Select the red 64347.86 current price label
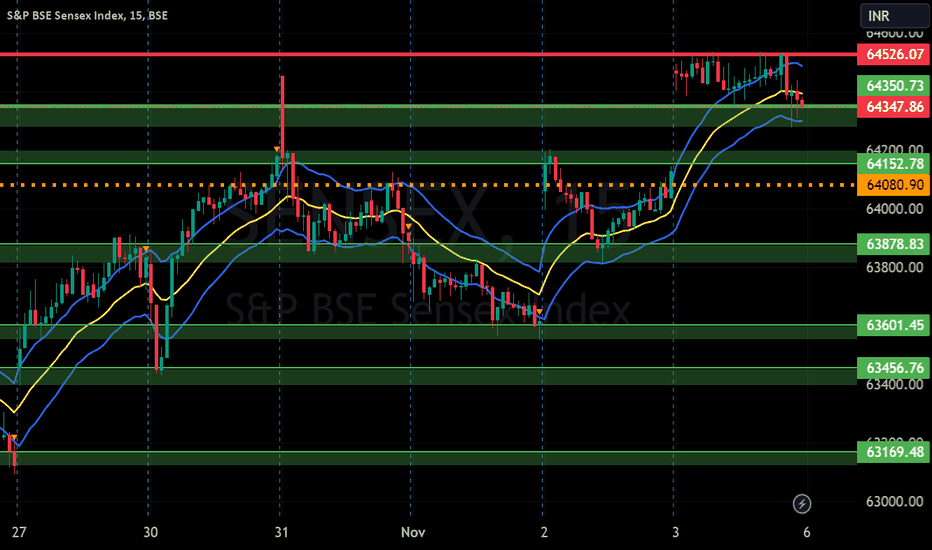The image size is (932, 550). click(x=894, y=107)
